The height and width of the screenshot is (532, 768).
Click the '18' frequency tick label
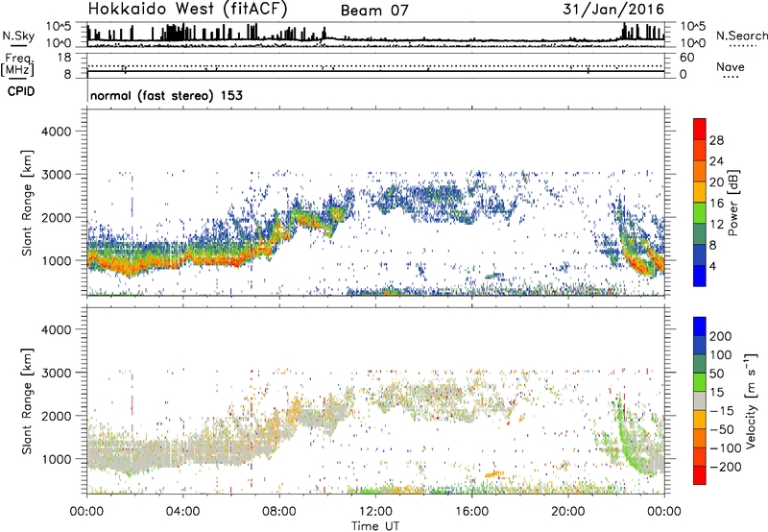[64, 58]
